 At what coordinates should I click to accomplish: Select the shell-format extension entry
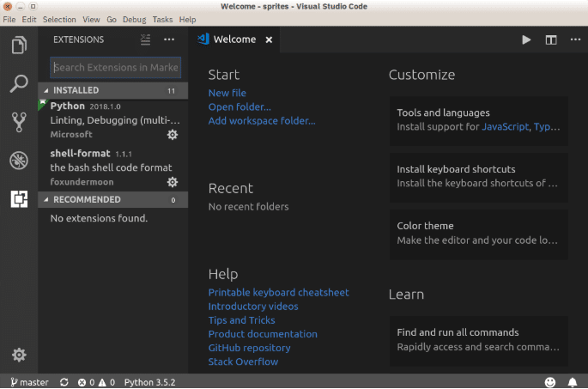pyautogui.click(x=112, y=167)
